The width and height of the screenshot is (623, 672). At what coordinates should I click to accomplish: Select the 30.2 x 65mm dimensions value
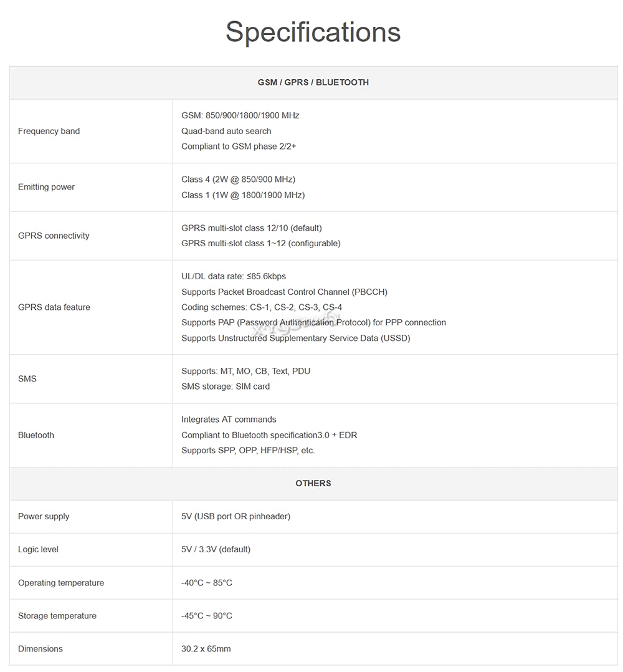[206, 649]
